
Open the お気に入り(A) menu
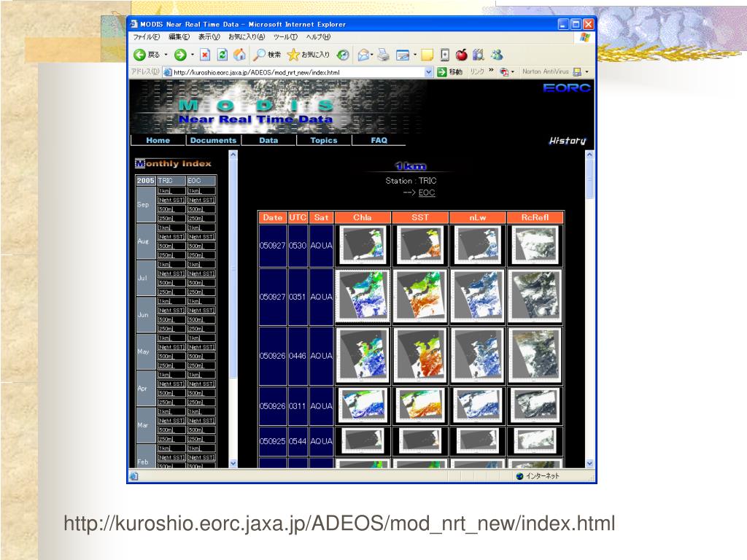(247, 36)
